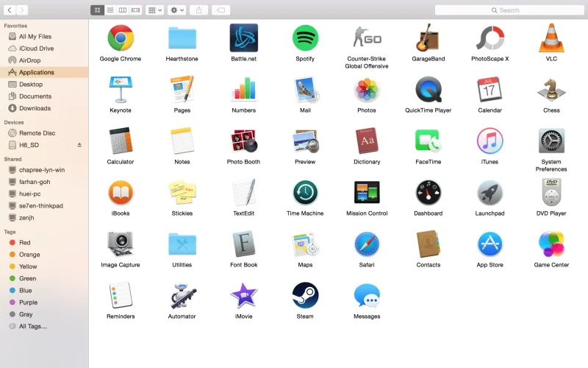
Task: Open AirDrop from the sidebar
Action: click(x=44, y=60)
